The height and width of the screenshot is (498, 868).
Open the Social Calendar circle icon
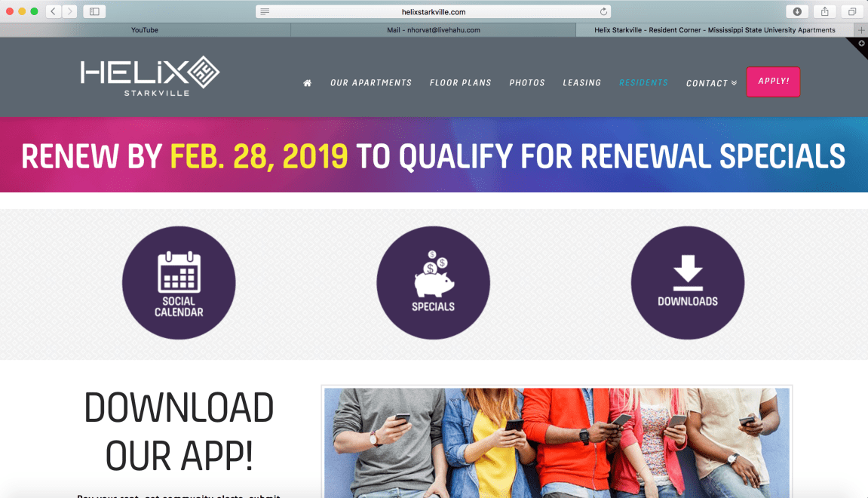[179, 283]
